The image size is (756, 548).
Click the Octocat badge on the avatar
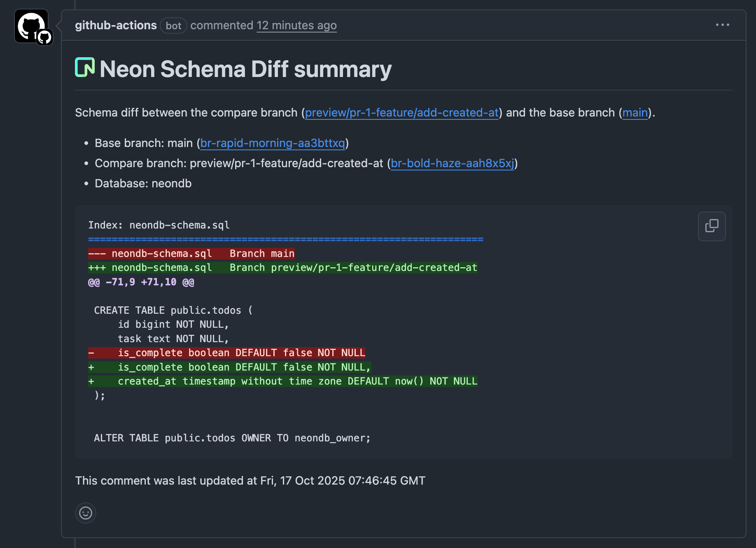[x=44, y=37]
